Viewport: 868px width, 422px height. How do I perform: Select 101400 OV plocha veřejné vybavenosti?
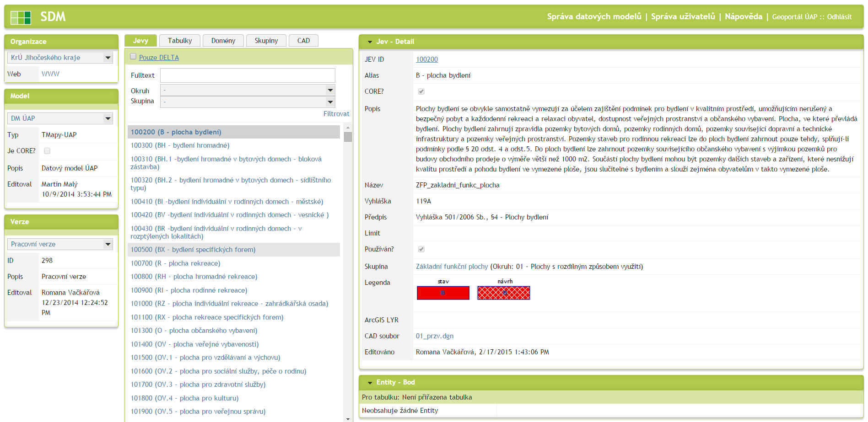point(234,344)
